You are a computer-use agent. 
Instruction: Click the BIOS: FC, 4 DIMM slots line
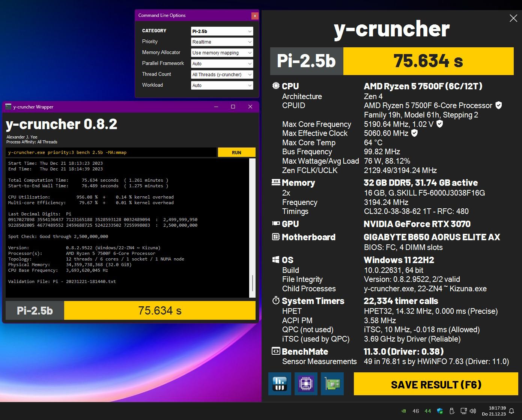(403, 247)
